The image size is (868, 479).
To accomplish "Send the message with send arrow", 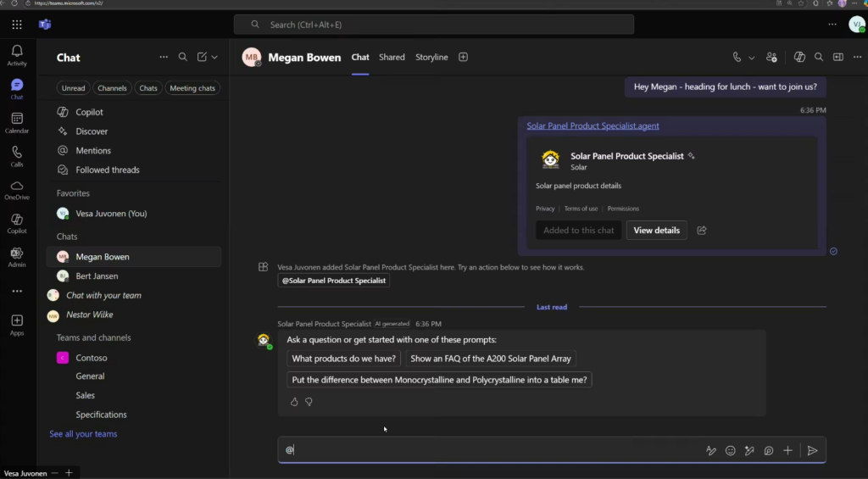I will tap(812, 451).
